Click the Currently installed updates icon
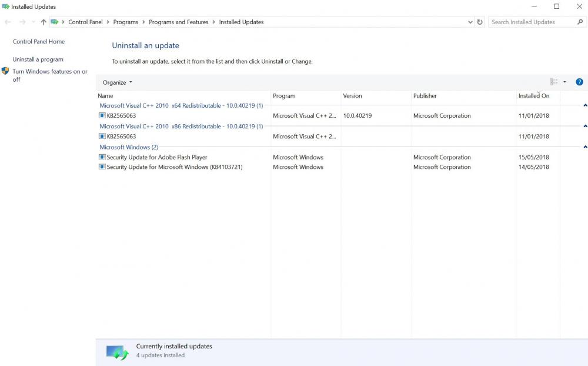 (x=117, y=352)
